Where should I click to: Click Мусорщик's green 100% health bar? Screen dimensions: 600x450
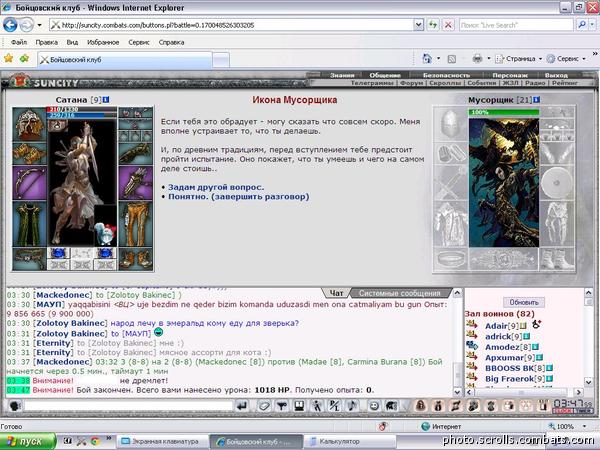pos(504,112)
